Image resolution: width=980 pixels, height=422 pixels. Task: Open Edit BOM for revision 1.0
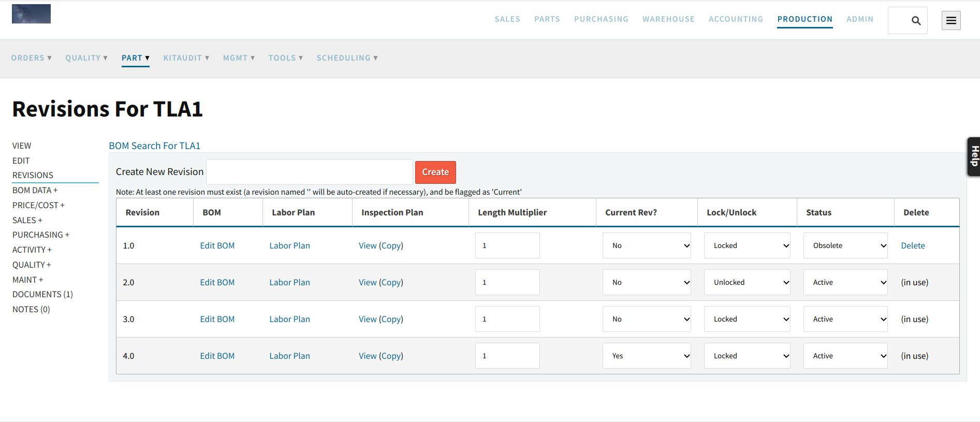(217, 245)
